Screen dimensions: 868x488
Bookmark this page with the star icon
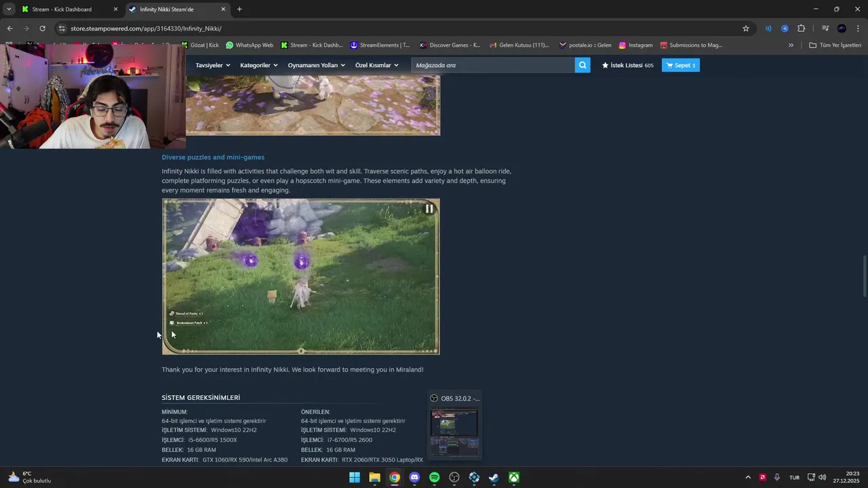[x=746, y=28]
